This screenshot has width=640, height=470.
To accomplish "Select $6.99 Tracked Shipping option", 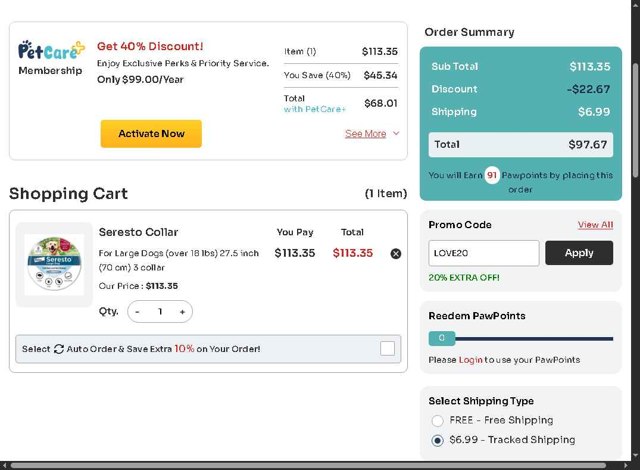I will (x=438, y=440).
